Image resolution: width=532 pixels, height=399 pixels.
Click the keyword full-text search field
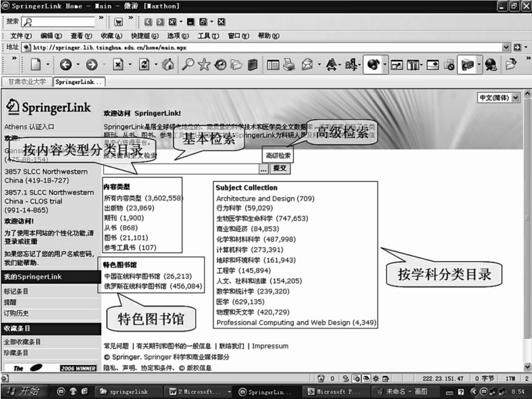(x=181, y=169)
